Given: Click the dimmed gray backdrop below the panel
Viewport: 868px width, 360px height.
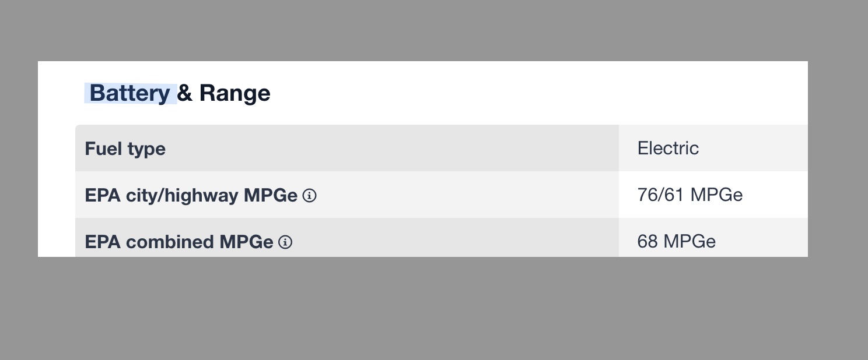Looking at the screenshot, I should click(434, 309).
